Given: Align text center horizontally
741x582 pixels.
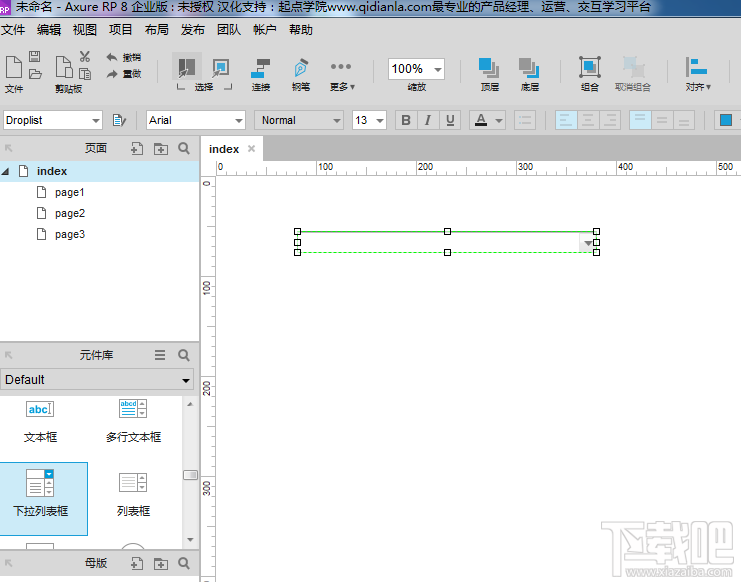Looking at the screenshot, I should (588, 120).
